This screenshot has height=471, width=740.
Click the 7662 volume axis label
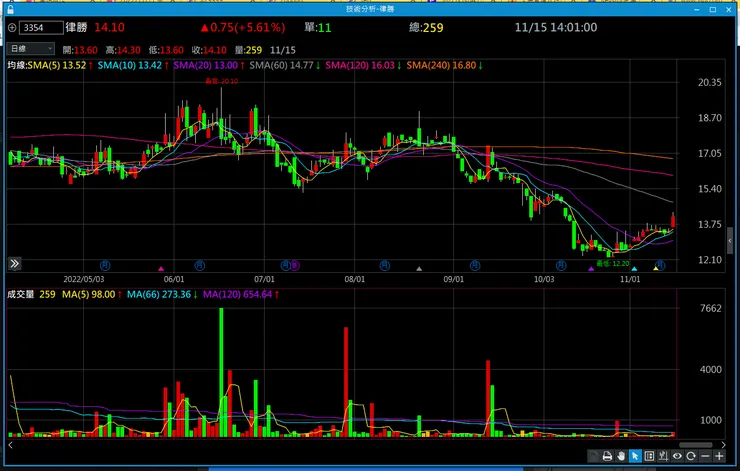(711, 309)
